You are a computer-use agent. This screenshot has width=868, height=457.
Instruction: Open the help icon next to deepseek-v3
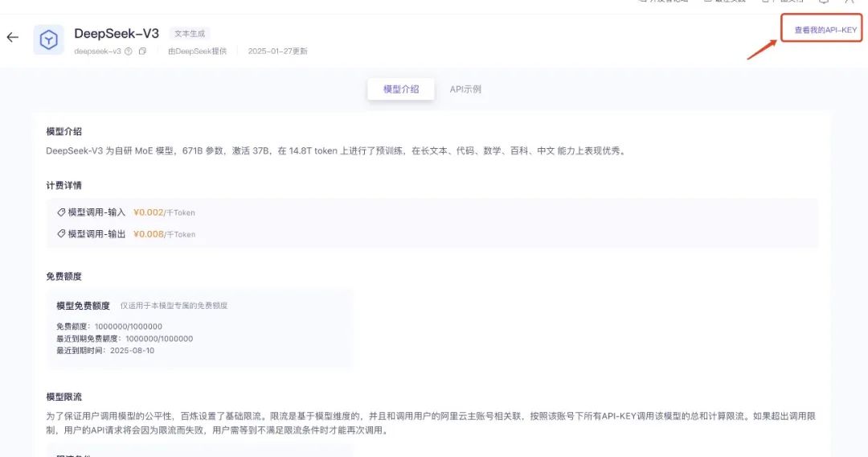point(129,51)
